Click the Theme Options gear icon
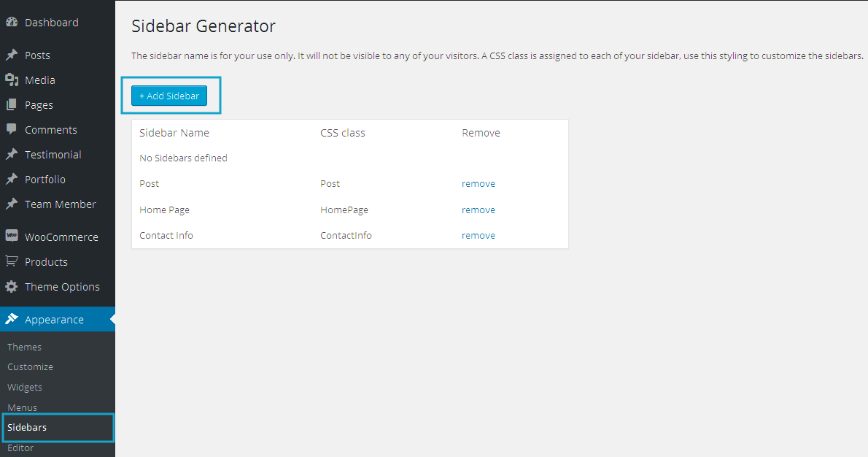The height and width of the screenshot is (457, 868). 12,287
